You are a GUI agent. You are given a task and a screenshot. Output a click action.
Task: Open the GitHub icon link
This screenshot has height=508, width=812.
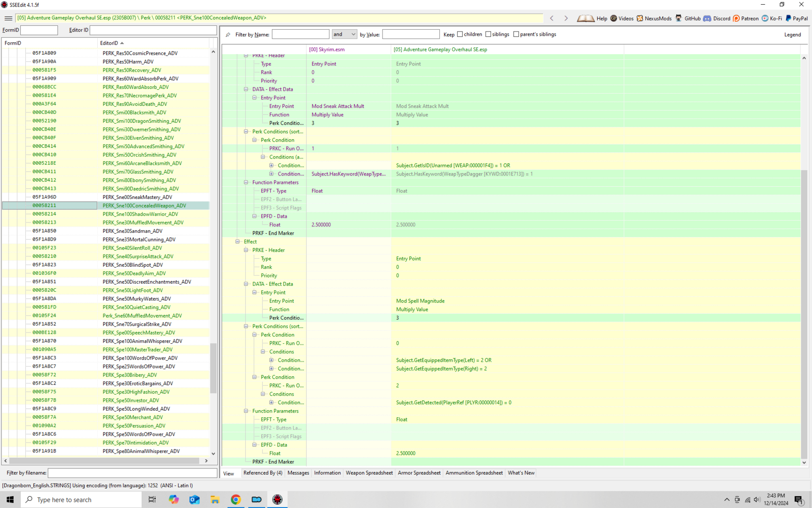679,18
